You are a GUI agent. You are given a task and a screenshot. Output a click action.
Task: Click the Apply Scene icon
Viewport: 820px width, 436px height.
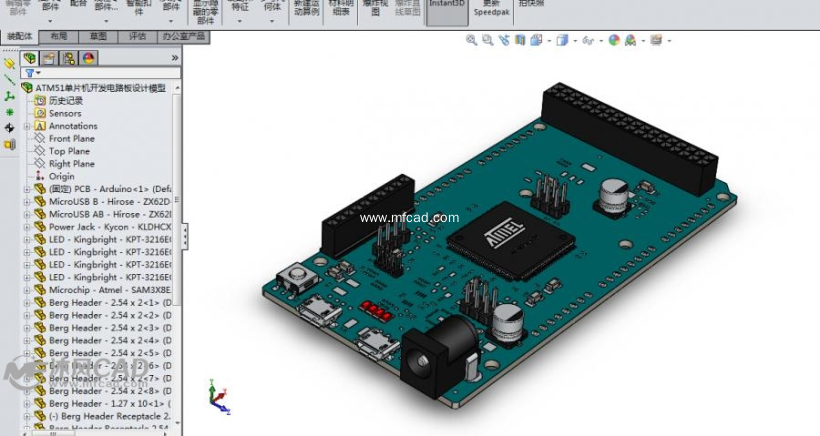(630, 40)
